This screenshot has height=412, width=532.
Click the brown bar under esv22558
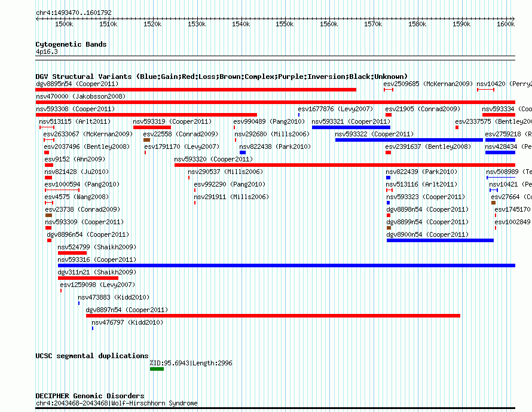(x=146, y=140)
